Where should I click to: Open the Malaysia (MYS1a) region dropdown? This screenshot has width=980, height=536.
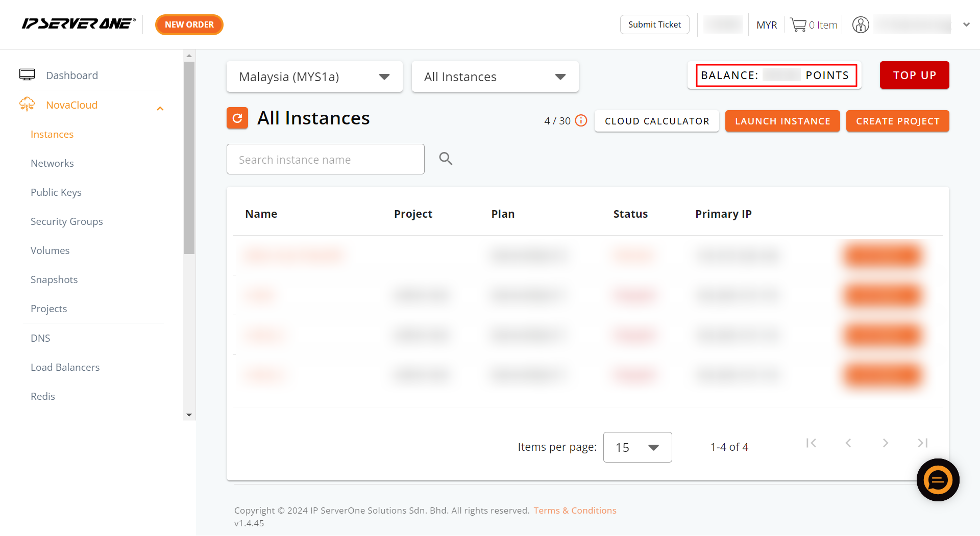click(314, 76)
